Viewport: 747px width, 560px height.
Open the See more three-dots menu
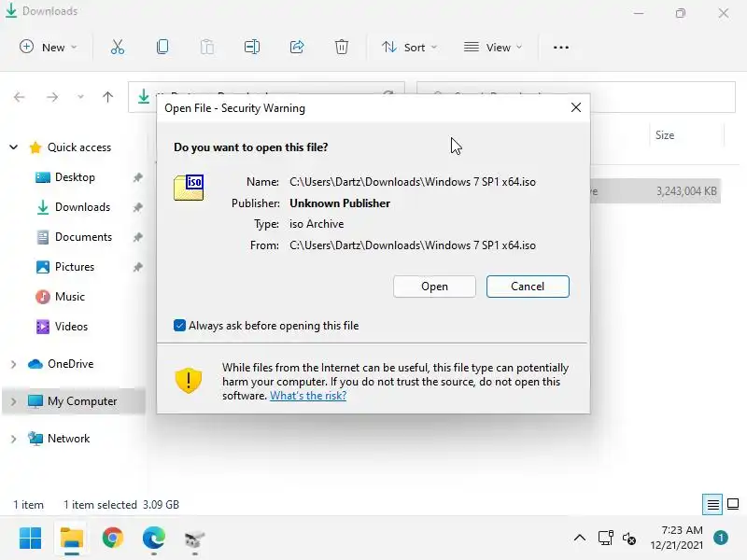[x=561, y=48]
